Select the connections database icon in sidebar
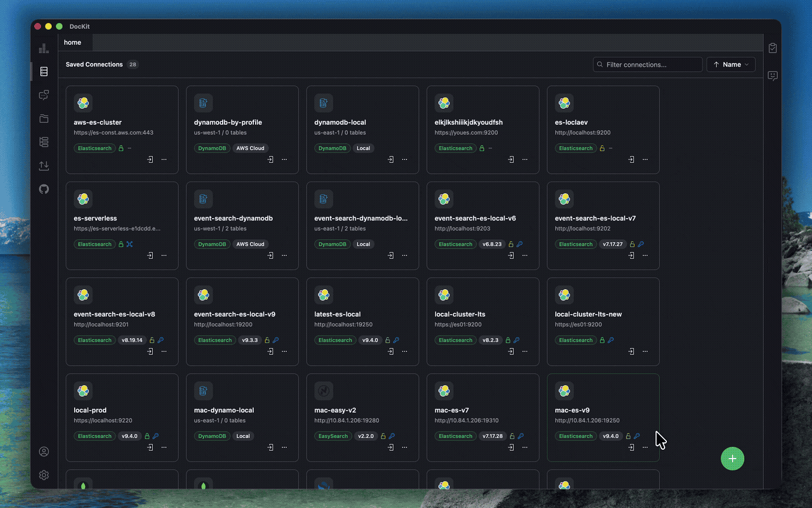The height and width of the screenshot is (508, 812). point(43,72)
